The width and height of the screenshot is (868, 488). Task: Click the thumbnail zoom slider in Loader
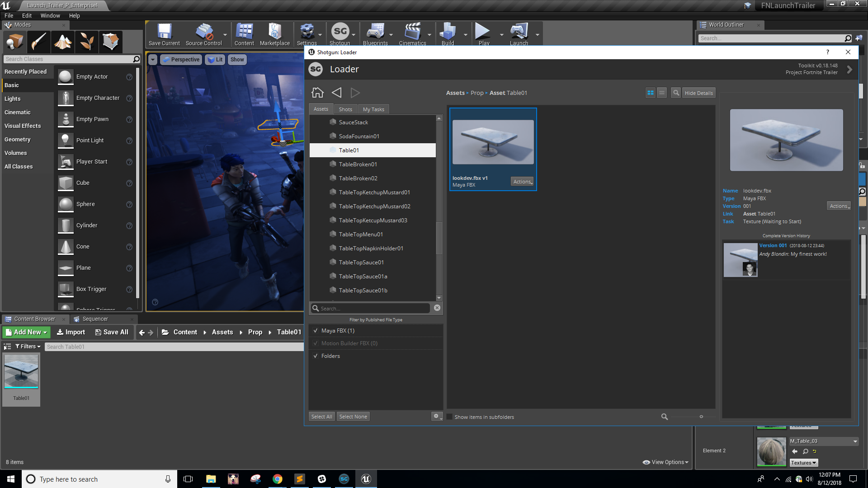pos(701,417)
